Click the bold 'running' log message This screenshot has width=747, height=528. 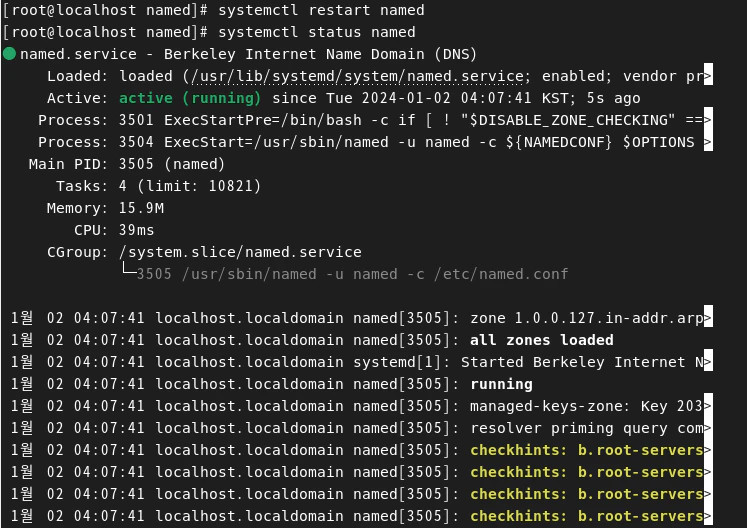tap(501, 384)
